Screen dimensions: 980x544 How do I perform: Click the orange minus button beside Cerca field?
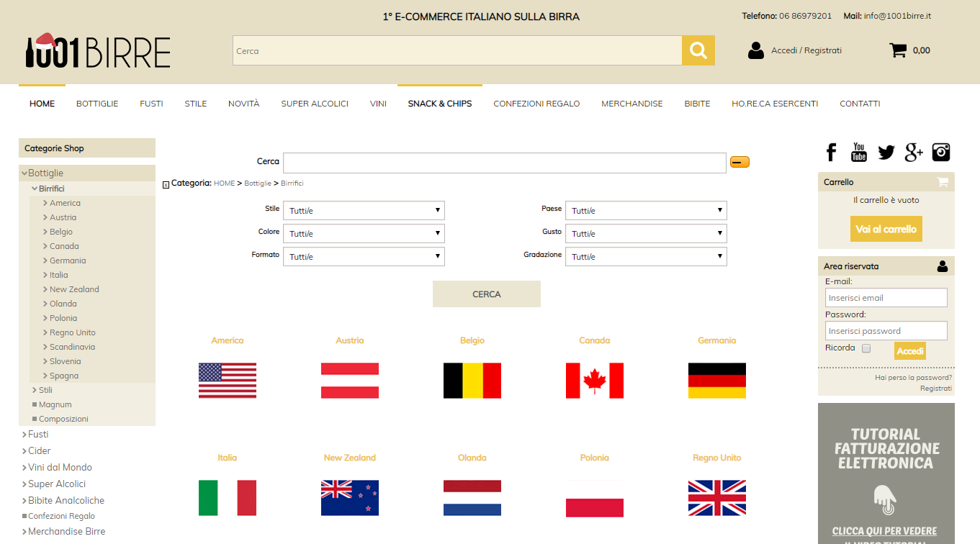click(740, 162)
